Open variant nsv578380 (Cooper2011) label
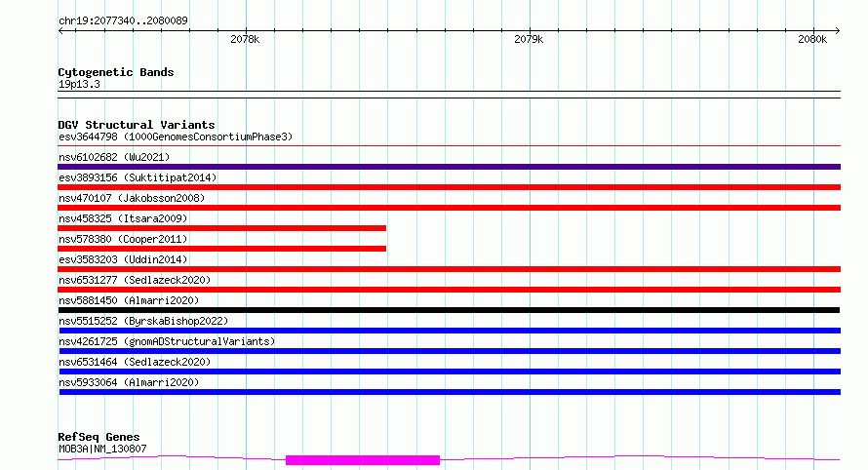 [123, 239]
